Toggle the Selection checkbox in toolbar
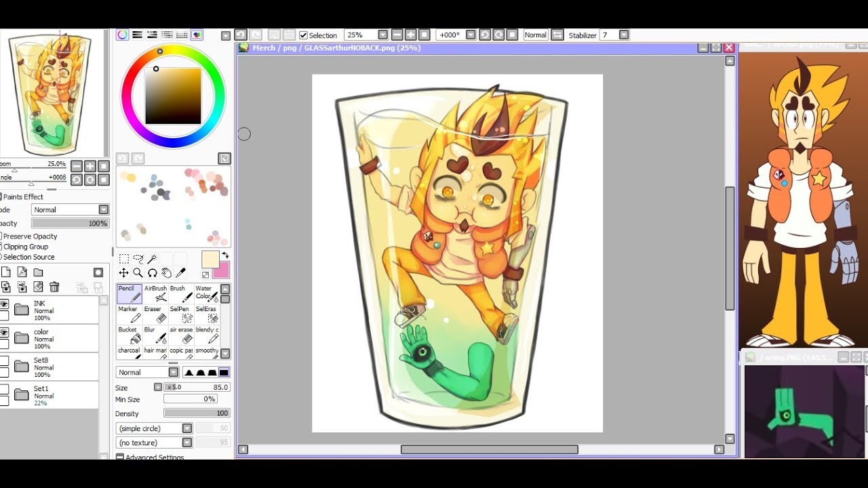This screenshot has width=868, height=488. (x=303, y=35)
